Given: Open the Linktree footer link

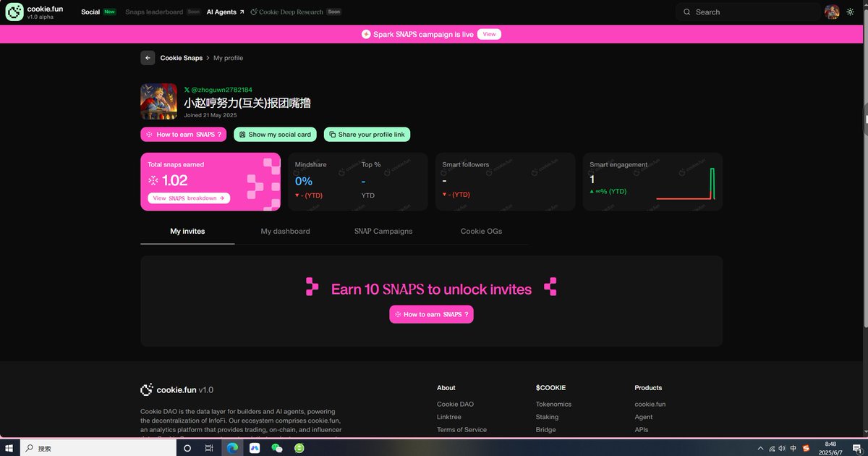Looking at the screenshot, I should [x=448, y=417].
